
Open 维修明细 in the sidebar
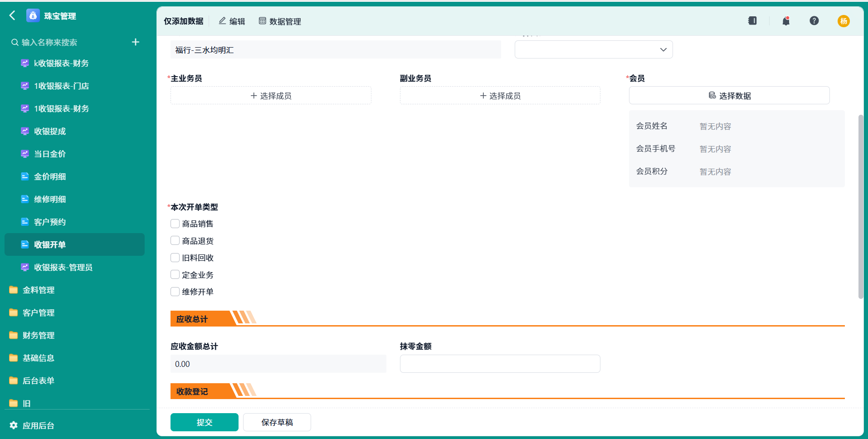pyautogui.click(x=50, y=199)
